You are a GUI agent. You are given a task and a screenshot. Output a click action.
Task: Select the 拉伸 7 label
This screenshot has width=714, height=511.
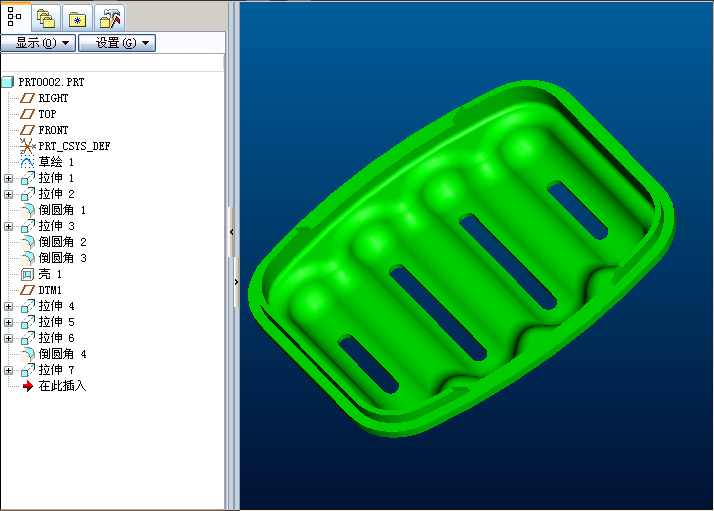coord(56,370)
